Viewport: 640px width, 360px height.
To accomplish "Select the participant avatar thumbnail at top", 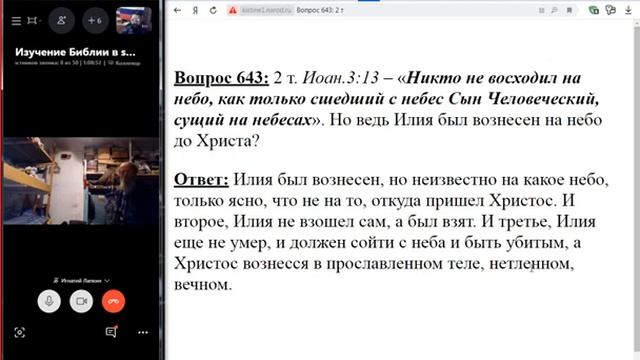I will point(134,20).
